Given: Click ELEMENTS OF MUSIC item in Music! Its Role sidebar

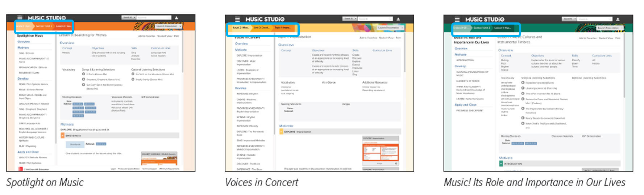Looking at the screenshot, I should [468, 81].
